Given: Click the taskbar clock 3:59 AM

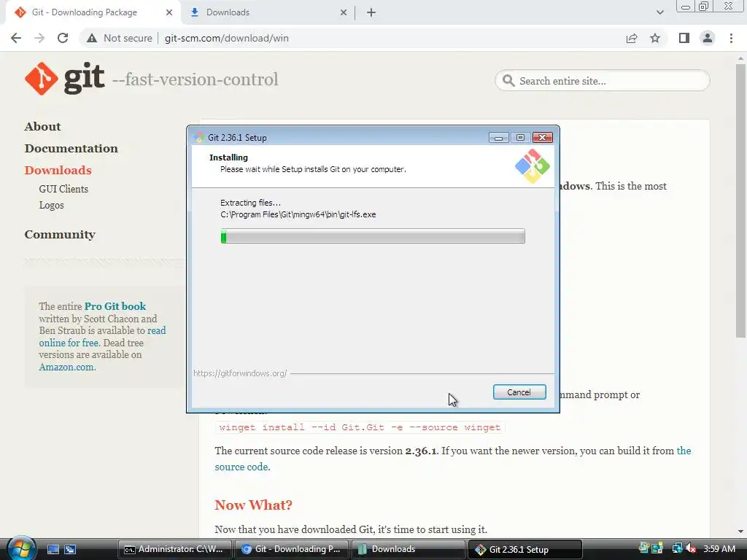Looking at the screenshot, I should pos(719,549).
